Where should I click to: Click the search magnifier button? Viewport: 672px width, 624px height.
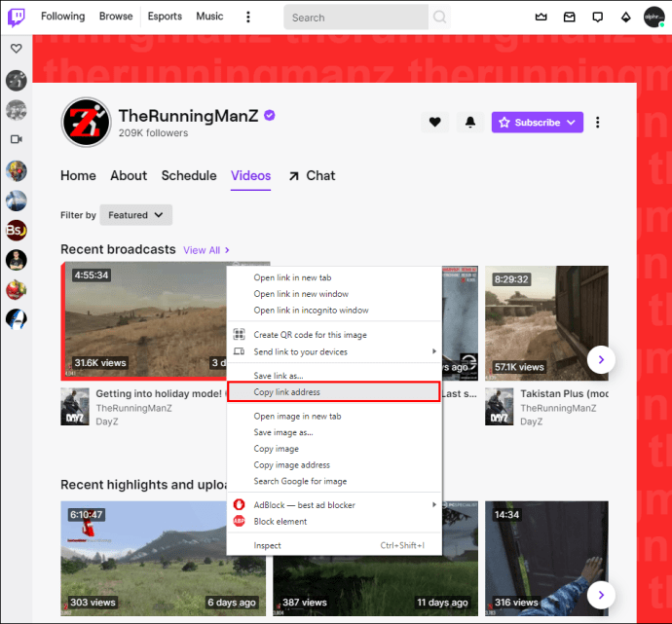tap(439, 18)
